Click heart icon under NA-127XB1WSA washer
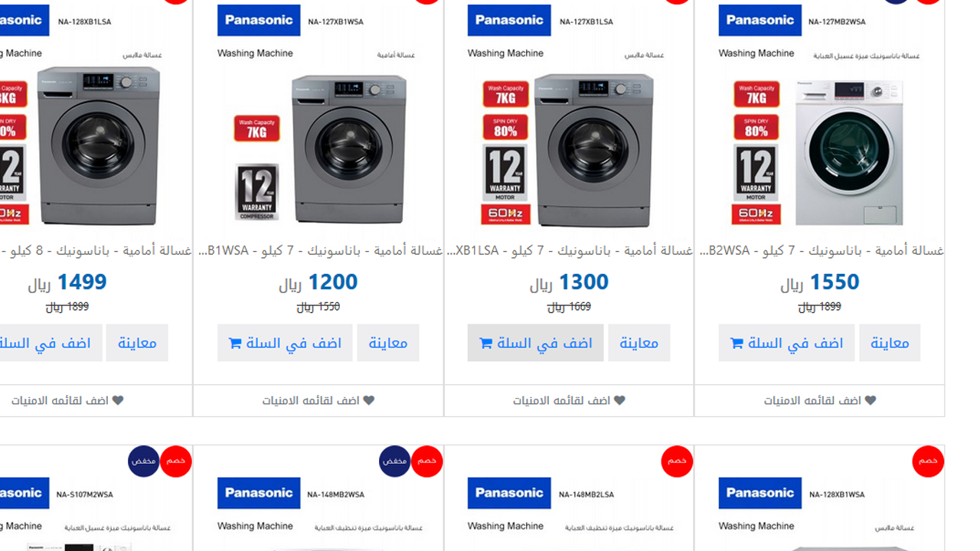 tap(368, 400)
